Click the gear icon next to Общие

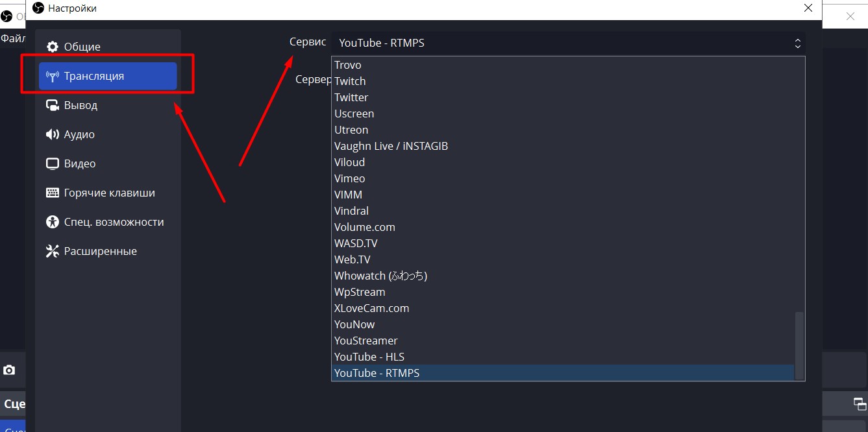53,47
